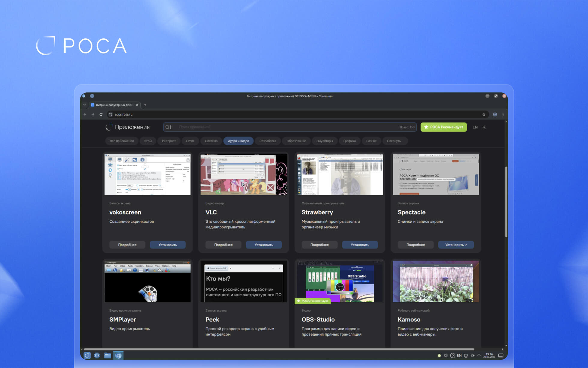Screen dimensions: 588x368
Task: Click Установить for VLC
Action: (264, 245)
